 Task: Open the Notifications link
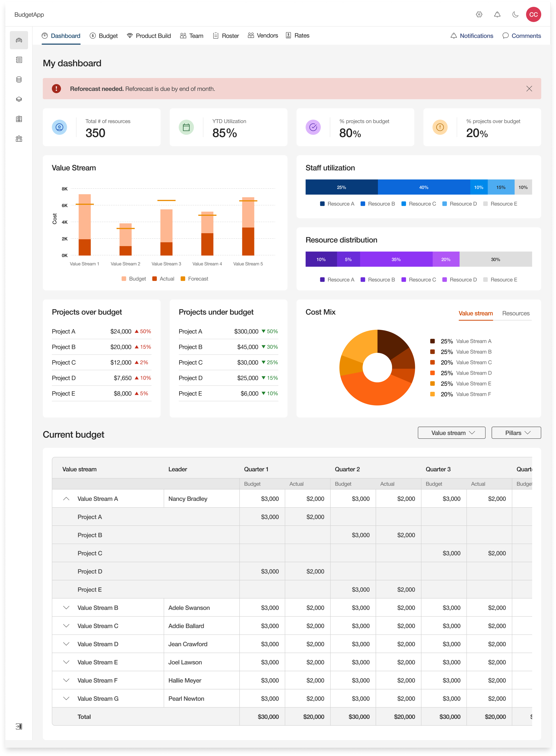[472, 36]
